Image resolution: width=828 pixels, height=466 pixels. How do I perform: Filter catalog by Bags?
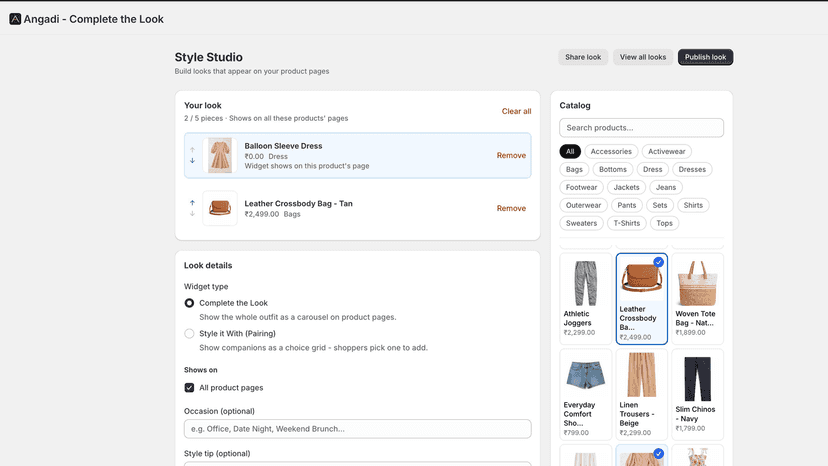click(574, 170)
